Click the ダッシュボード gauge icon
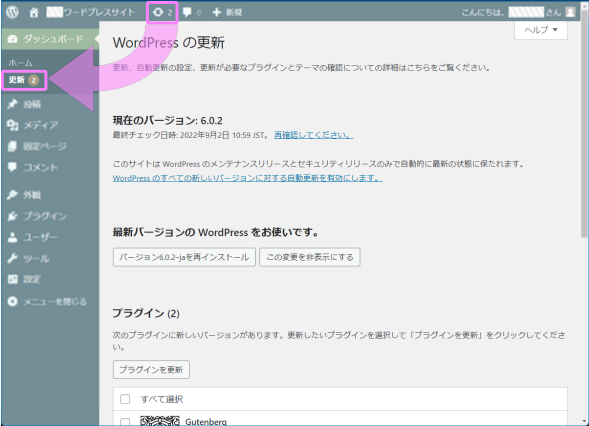 click(13, 39)
